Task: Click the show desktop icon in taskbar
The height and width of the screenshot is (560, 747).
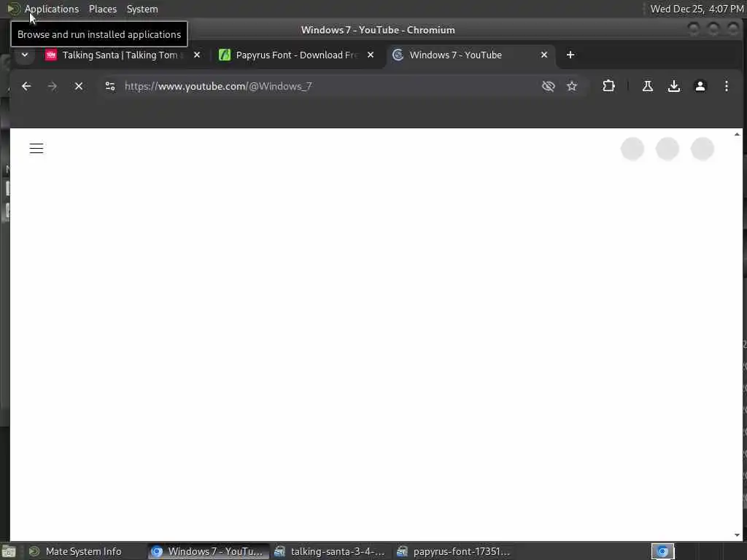Action: point(9,552)
